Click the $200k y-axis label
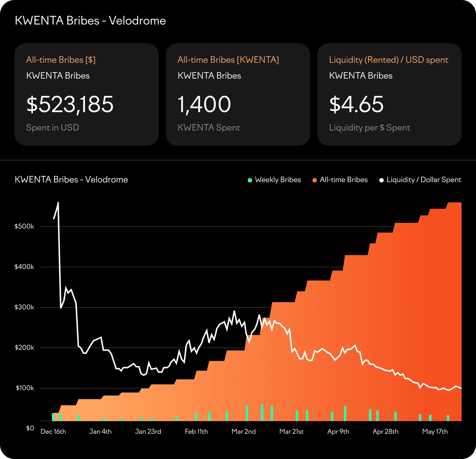Viewport: 476px width, 459px height. pos(24,348)
